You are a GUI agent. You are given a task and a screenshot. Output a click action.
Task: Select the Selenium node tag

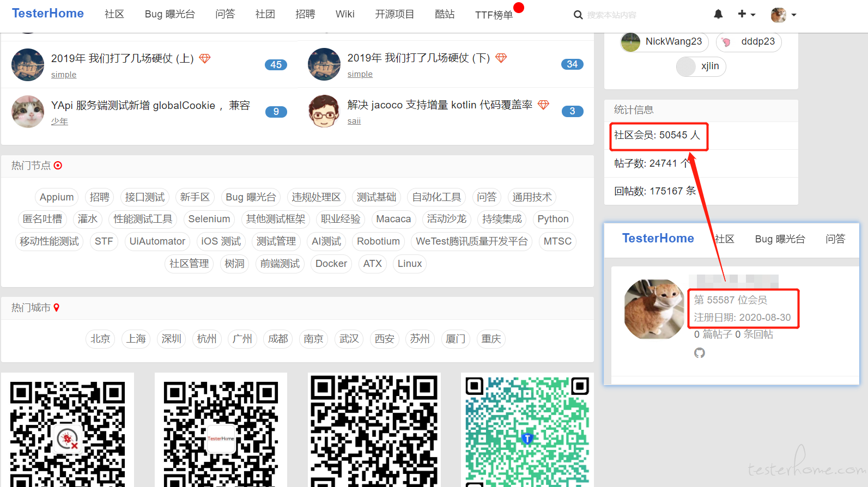click(209, 219)
